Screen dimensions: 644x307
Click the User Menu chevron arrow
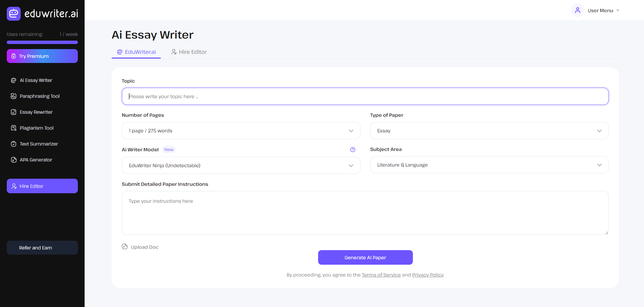click(618, 10)
